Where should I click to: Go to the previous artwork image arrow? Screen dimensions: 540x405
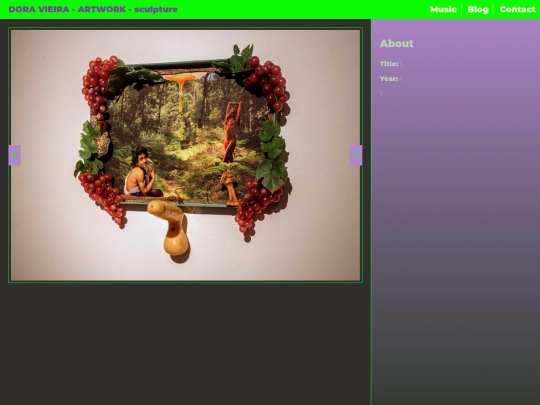click(14, 155)
